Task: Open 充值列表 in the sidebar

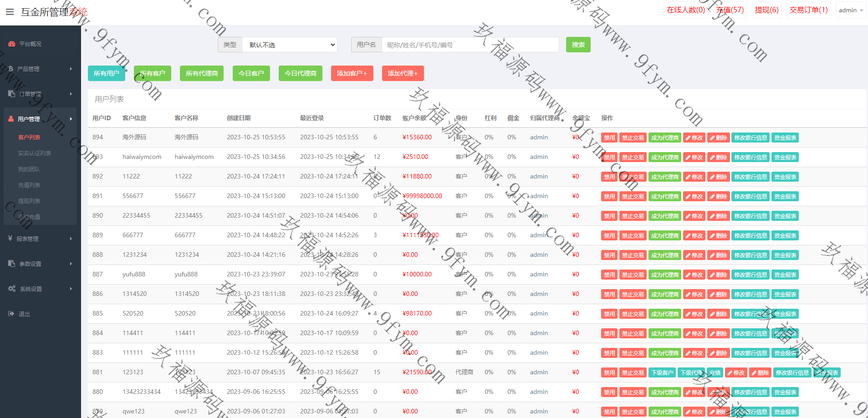Action: 29,185
